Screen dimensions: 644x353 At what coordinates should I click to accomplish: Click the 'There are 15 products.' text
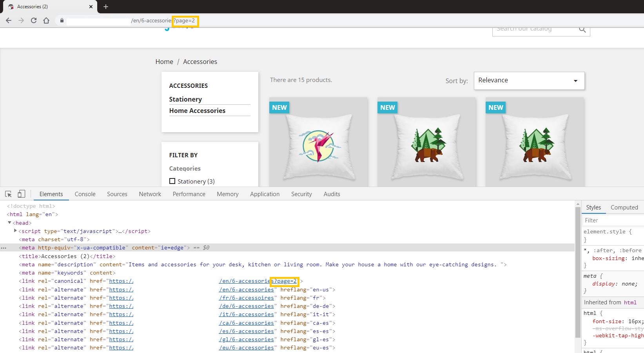(x=301, y=80)
